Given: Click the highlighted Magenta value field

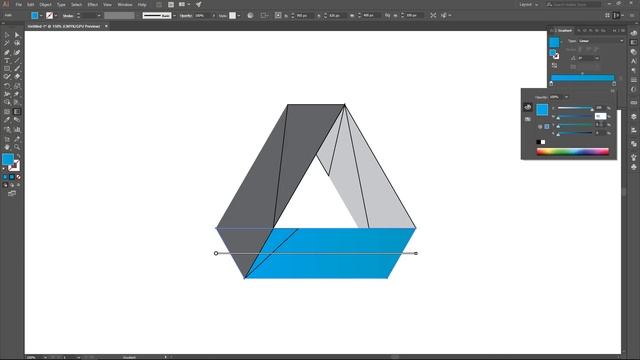Looking at the screenshot, I should [600, 116].
